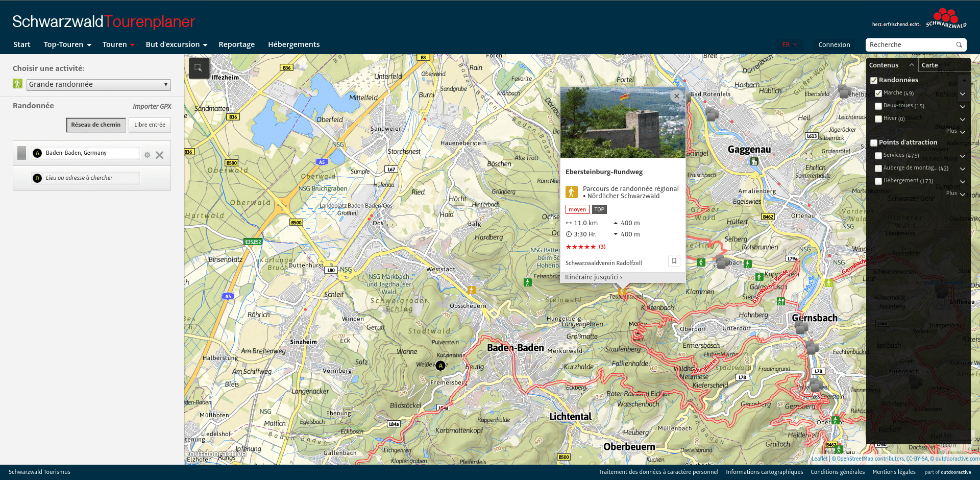Screen dimensions: 980x480
Task: Click the B badge in the destination field
Action: [37, 178]
